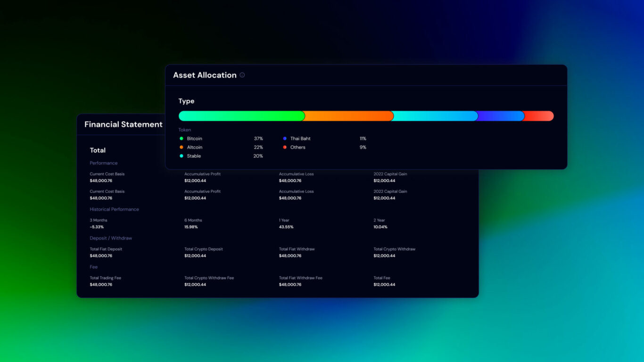Click the 1 Year performance value 43.55%

point(286,227)
